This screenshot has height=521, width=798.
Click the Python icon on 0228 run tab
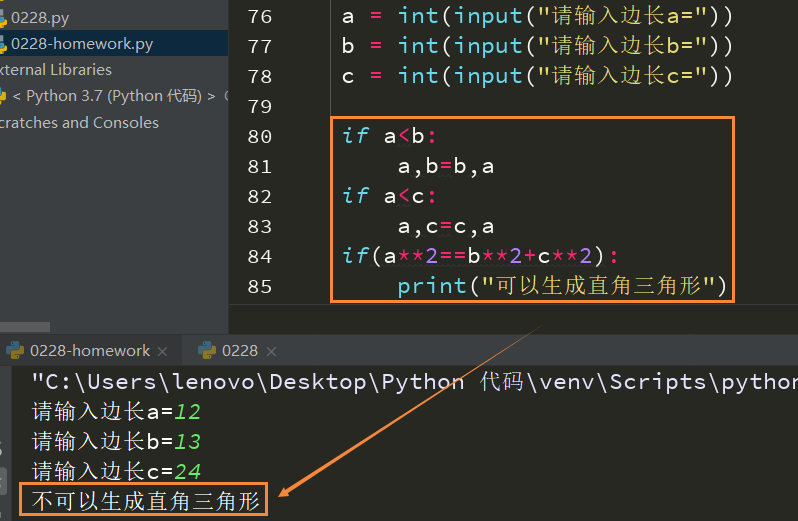click(207, 350)
